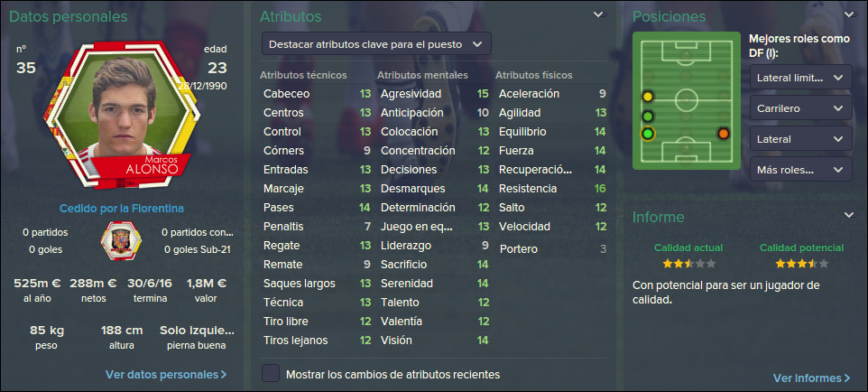Click the current ability star rating
This screenshot has width=868, height=392.
pos(688,264)
